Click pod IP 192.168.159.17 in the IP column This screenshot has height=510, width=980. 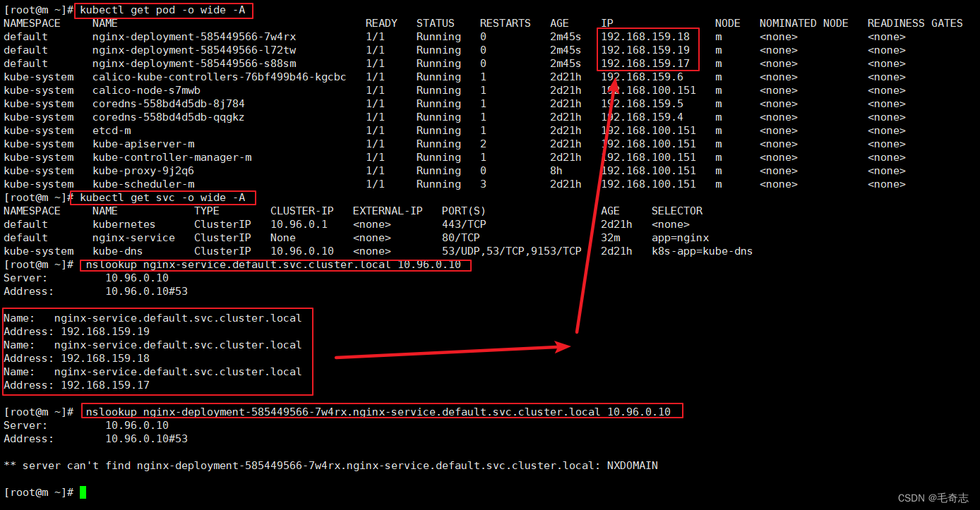pyautogui.click(x=645, y=63)
